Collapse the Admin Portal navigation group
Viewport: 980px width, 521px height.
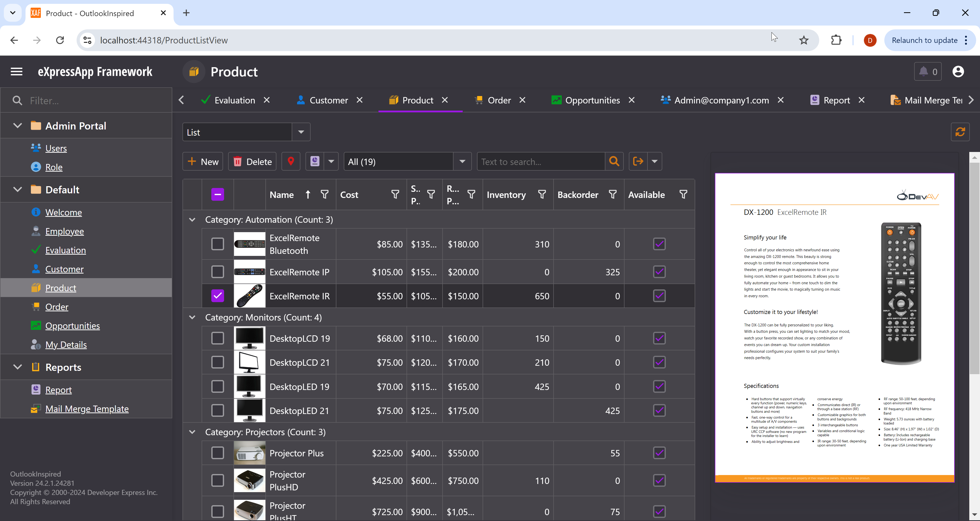(18, 126)
